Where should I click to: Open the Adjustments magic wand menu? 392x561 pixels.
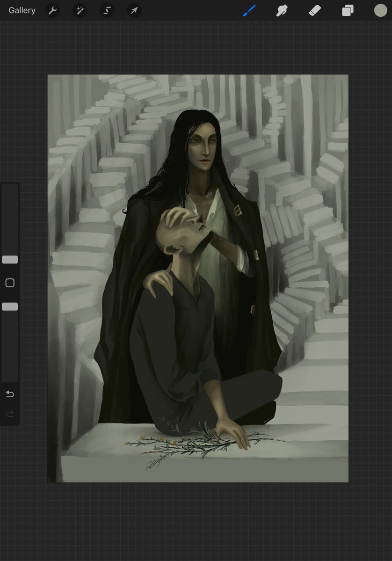80,10
